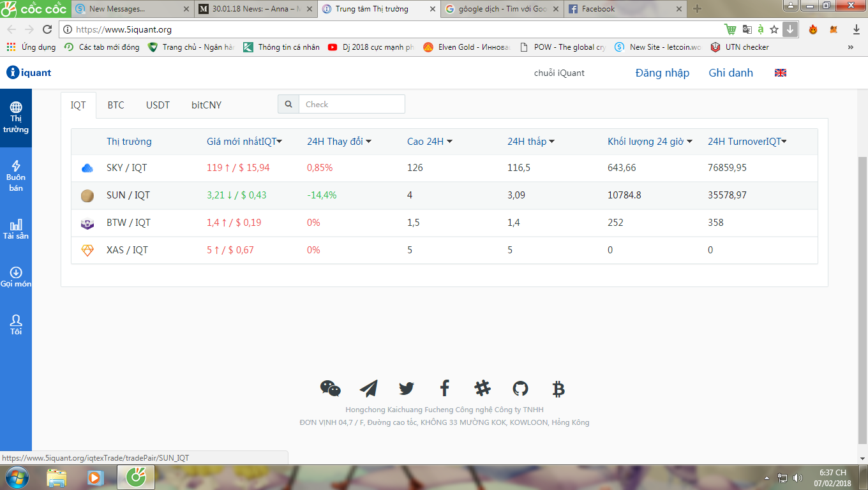Click the SUN coin icon

tap(87, 196)
